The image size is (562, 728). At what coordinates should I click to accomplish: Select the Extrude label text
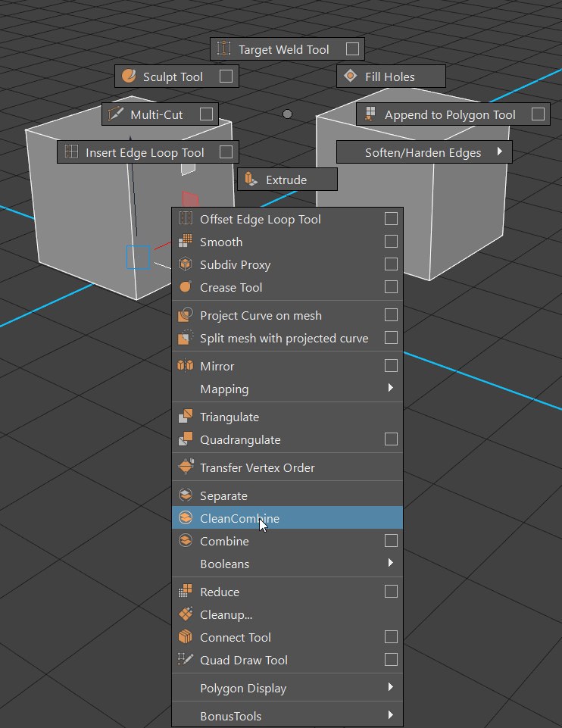coord(286,180)
